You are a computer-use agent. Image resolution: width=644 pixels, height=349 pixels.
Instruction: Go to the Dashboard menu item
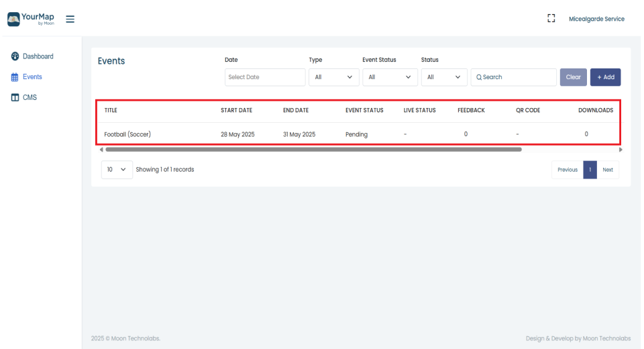coord(38,56)
